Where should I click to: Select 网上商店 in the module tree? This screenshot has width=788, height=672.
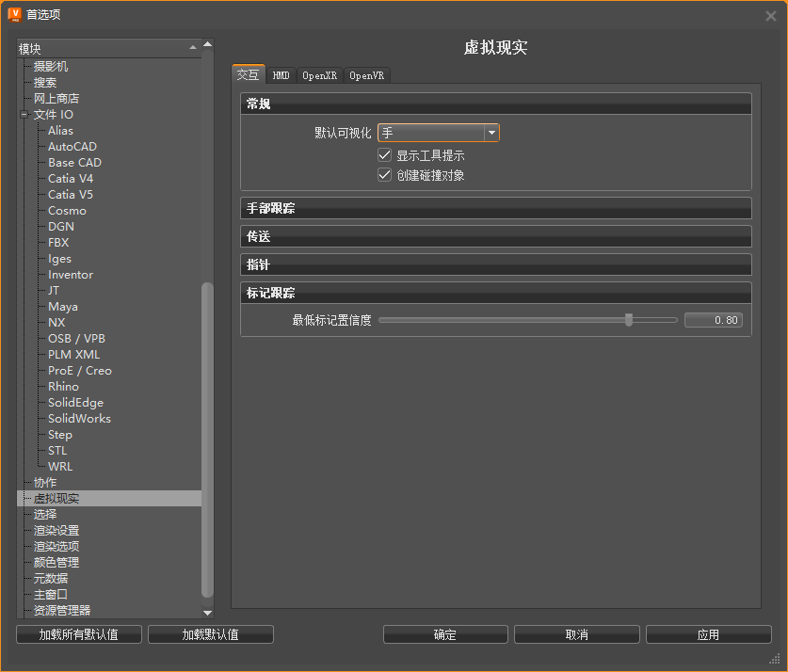[56, 99]
